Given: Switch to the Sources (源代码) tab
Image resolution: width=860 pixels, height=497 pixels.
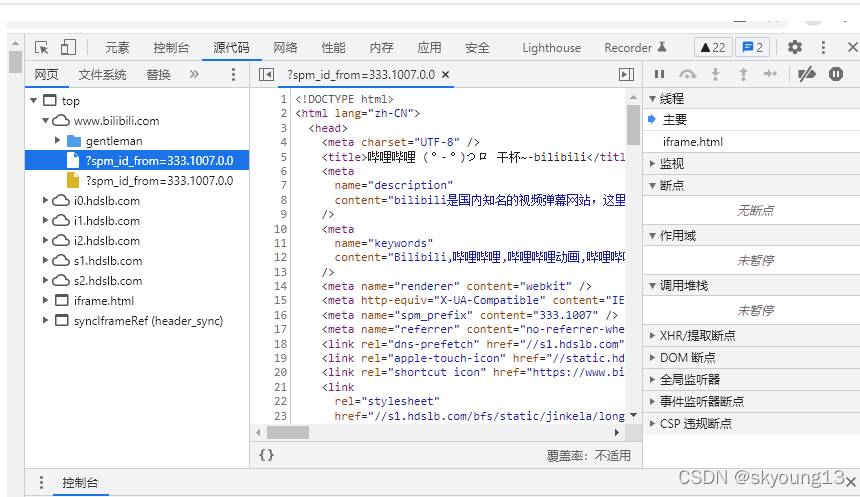Looking at the screenshot, I should 231,48.
